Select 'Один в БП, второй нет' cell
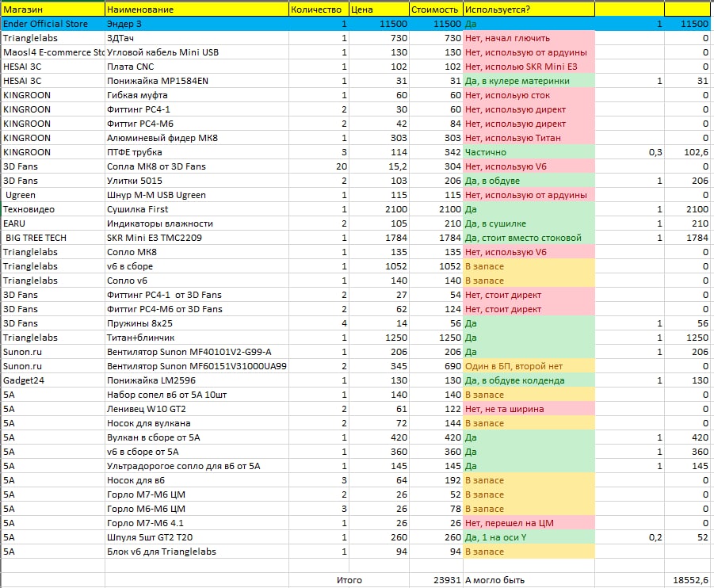 point(529,366)
